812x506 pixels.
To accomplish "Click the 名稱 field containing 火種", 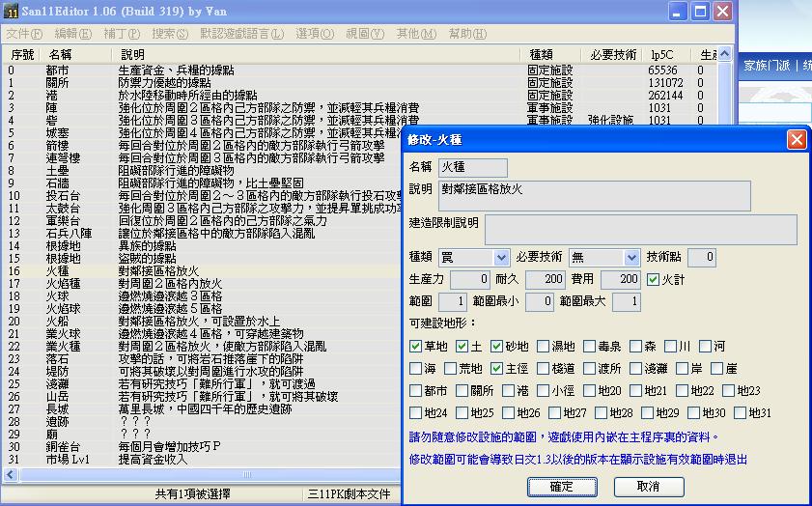I will (x=472, y=169).
